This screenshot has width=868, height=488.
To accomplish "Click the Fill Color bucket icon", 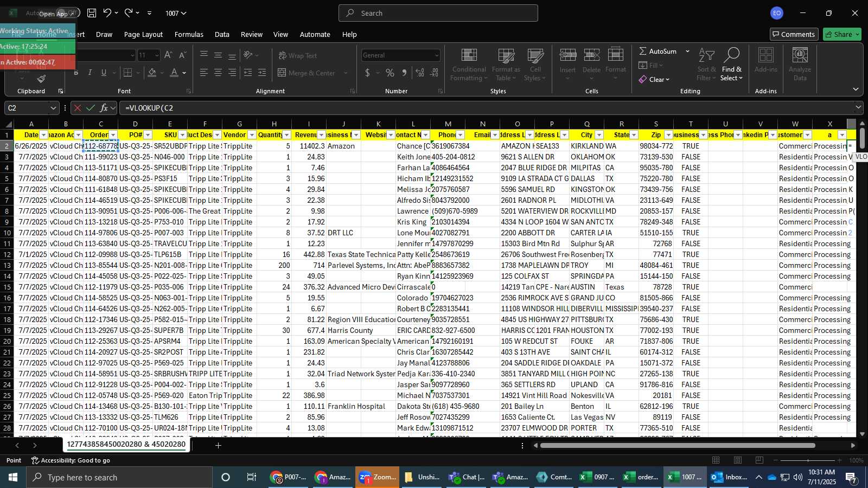I will click(x=152, y=73).
